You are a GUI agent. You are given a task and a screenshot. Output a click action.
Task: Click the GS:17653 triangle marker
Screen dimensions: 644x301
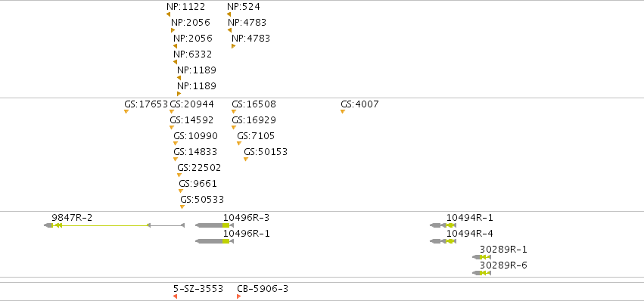(x=126, y=112)
